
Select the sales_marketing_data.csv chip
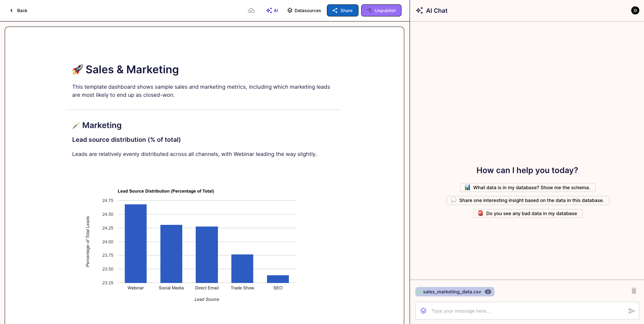(x=452, y=291)
